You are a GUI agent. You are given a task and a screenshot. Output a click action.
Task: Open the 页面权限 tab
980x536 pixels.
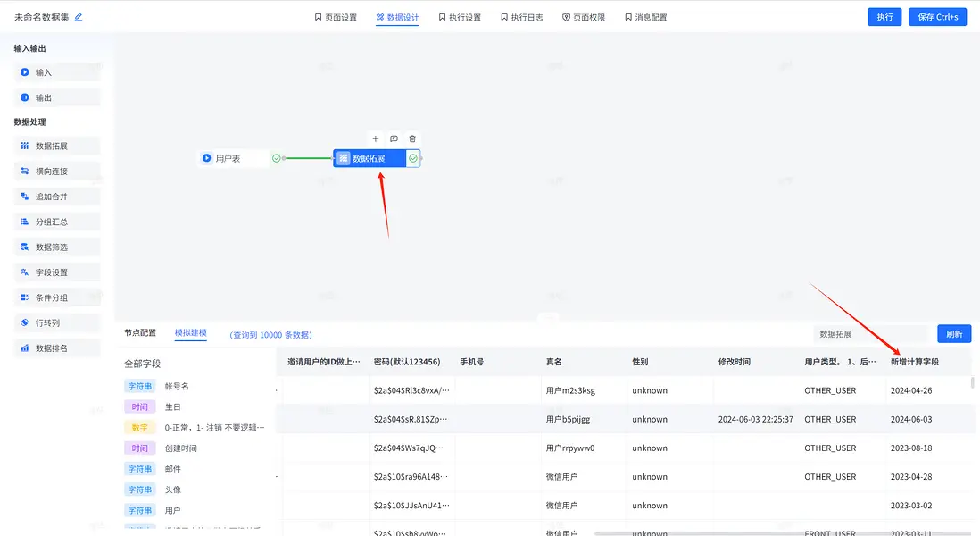[x=584, y=17]
